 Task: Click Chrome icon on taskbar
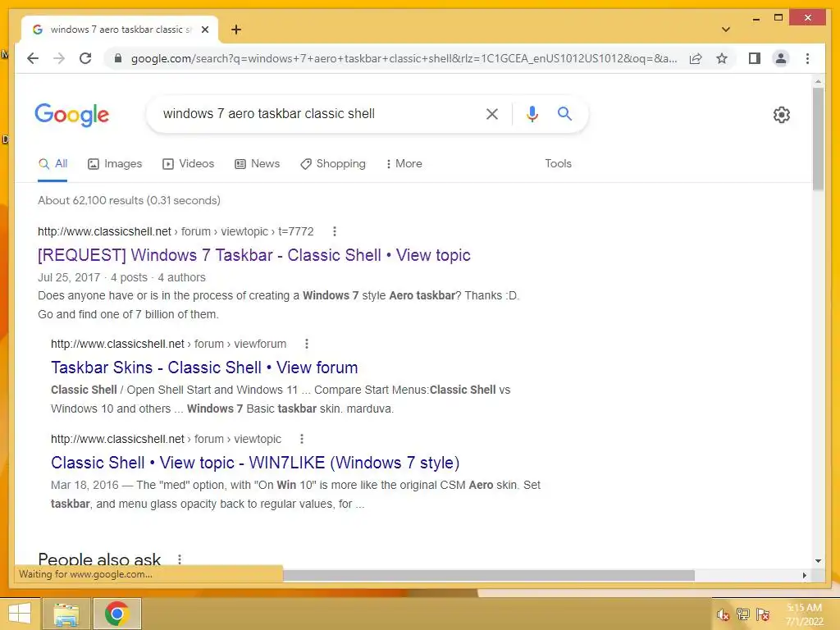click(x=116, y=614)
